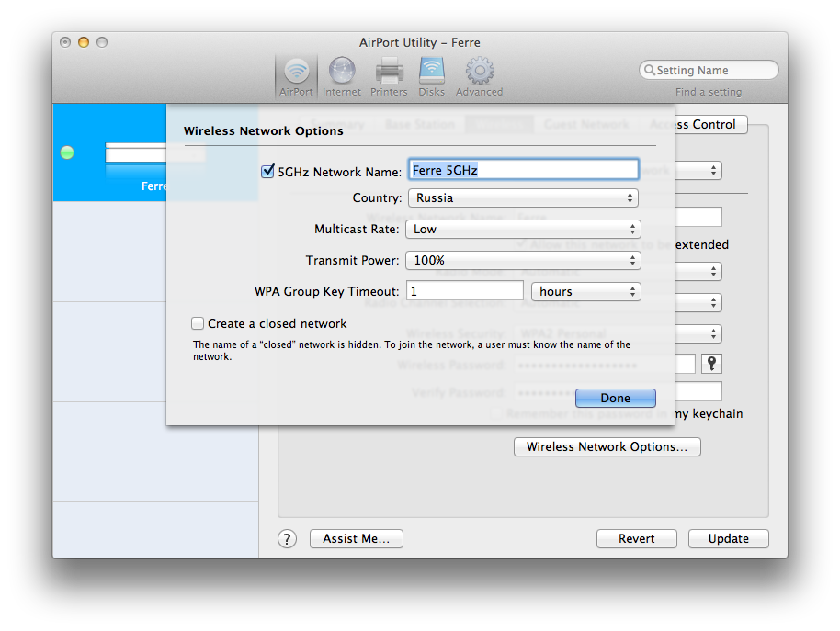Click the "Wireless Network Options" sheet heading
This screenshot has height=631, width=840.
(264, 131)
